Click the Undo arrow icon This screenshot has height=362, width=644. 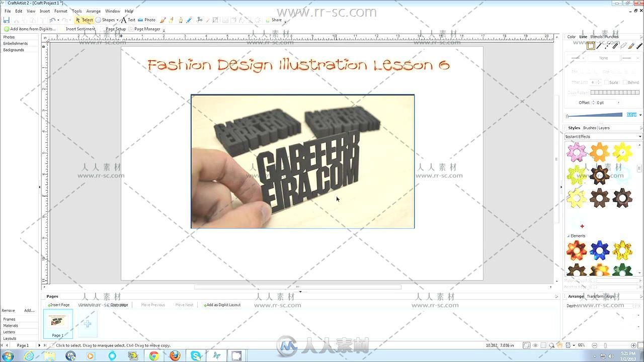click(52, 20)
